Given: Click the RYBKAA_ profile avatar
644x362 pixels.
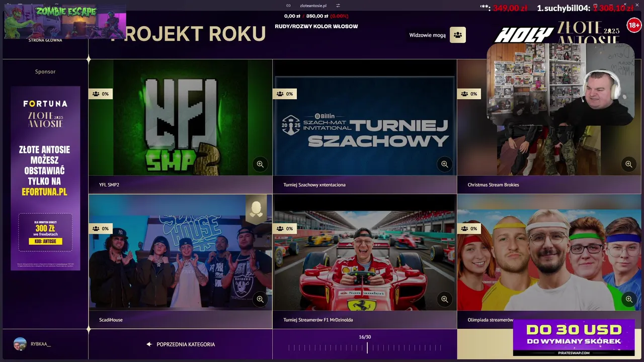Looking at the screenshot, I should 20,344.
